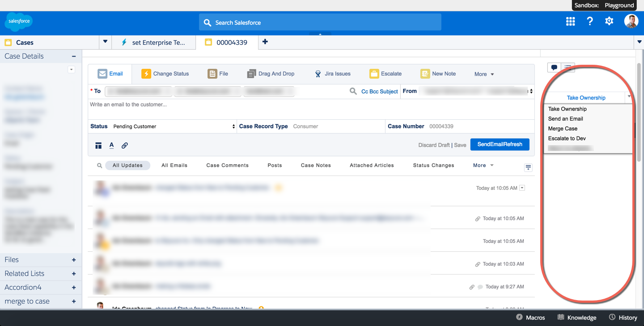Click the comment bubble icon on the 9:27 AM entry
The image size is (644, 326).
[480, 287]
